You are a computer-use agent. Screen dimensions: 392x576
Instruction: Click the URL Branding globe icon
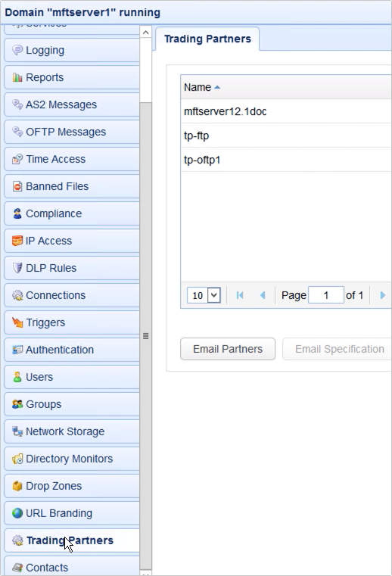[x=17, y=513]
